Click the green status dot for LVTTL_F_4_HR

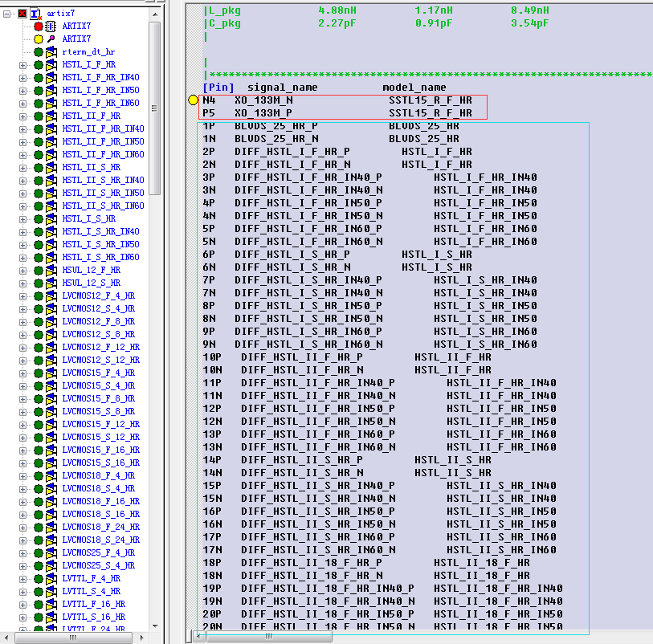pos(39,579)
